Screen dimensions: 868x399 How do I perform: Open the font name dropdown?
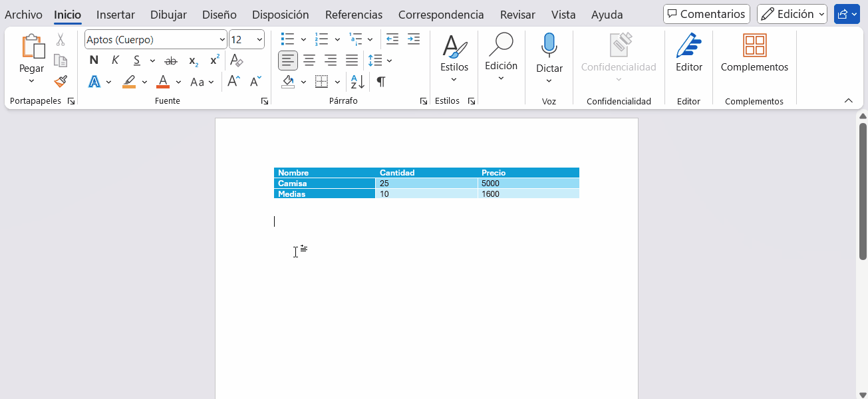(x=221, y=40)
